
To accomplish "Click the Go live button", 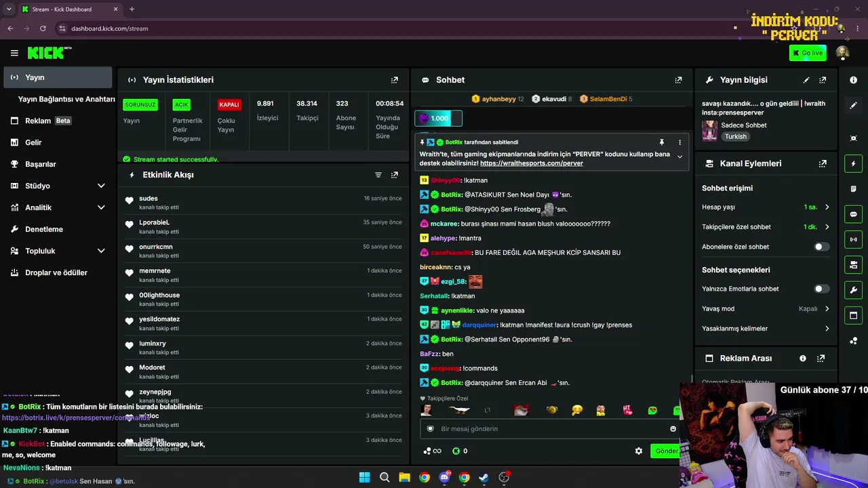I will pyautogui.click(x=808, y=53).
